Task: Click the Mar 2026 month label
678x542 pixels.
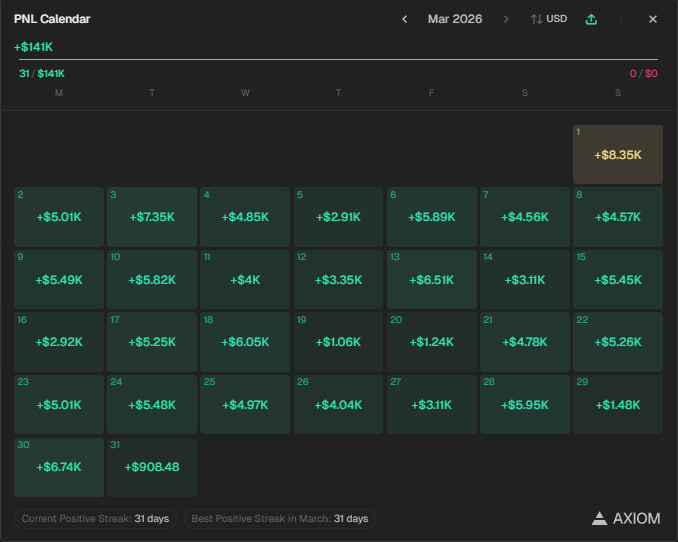Action: pyautogui.click(x=455, y=19)
